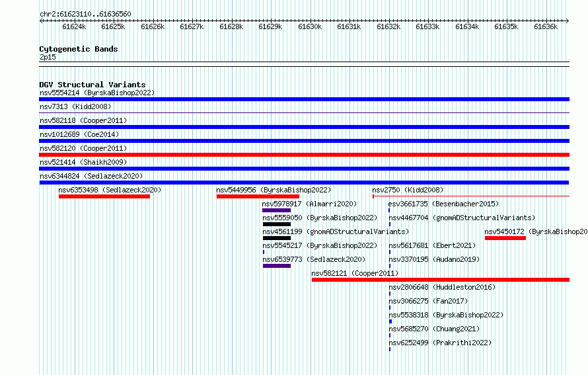
Task: Select the nsv1012689 blue bar
Action: pyautogui.click(x=304, y=141)
